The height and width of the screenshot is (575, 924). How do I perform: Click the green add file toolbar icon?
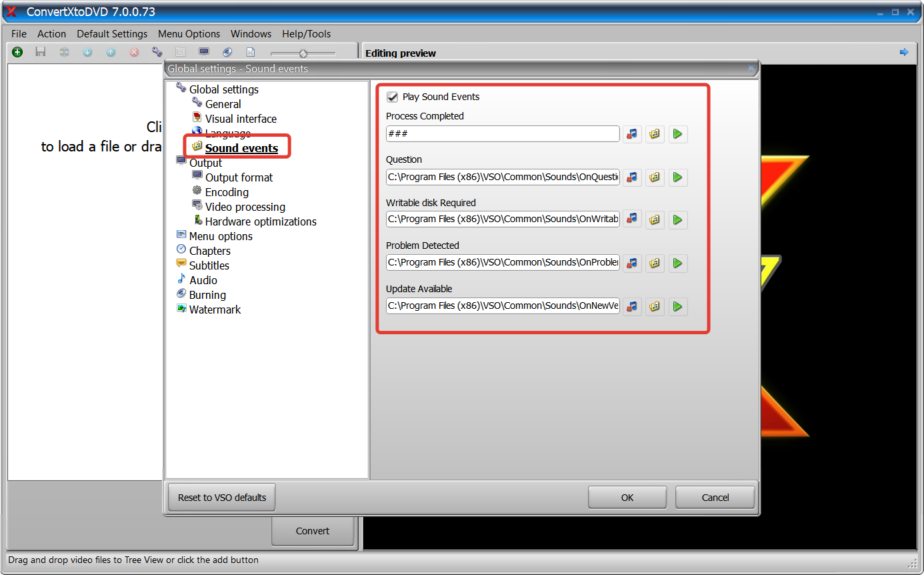click(x=17, y=52)
